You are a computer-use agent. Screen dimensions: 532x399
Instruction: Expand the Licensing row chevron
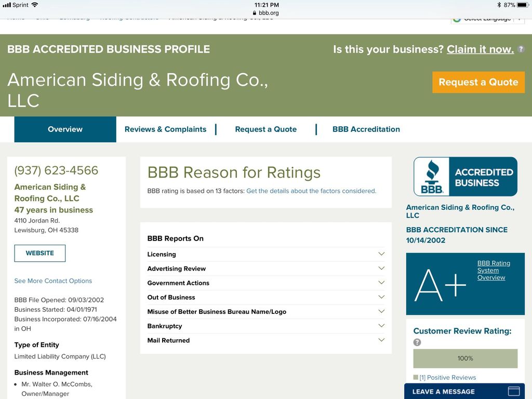tap(381, 254)
